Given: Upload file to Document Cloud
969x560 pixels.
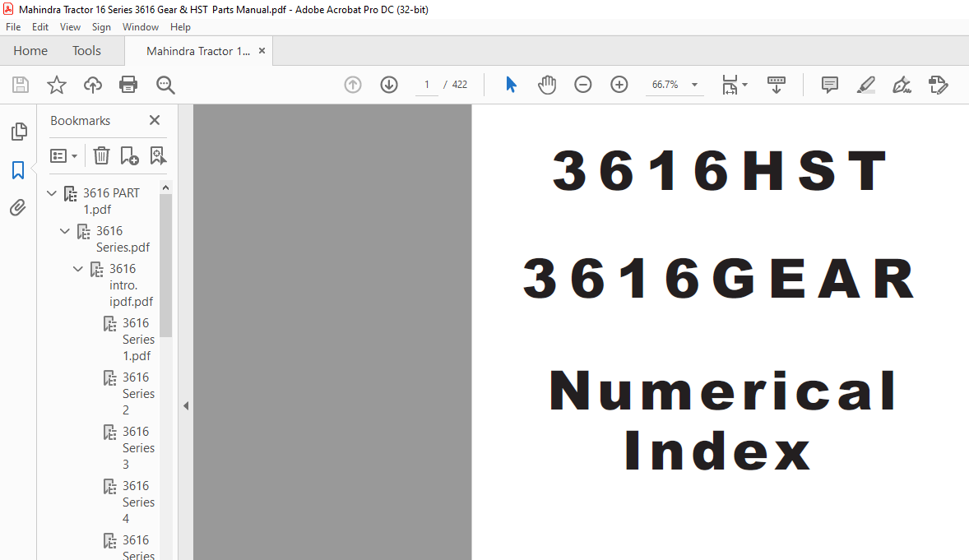Looking at the screenshot, I should pyautogui.click(x=93, y=85).
